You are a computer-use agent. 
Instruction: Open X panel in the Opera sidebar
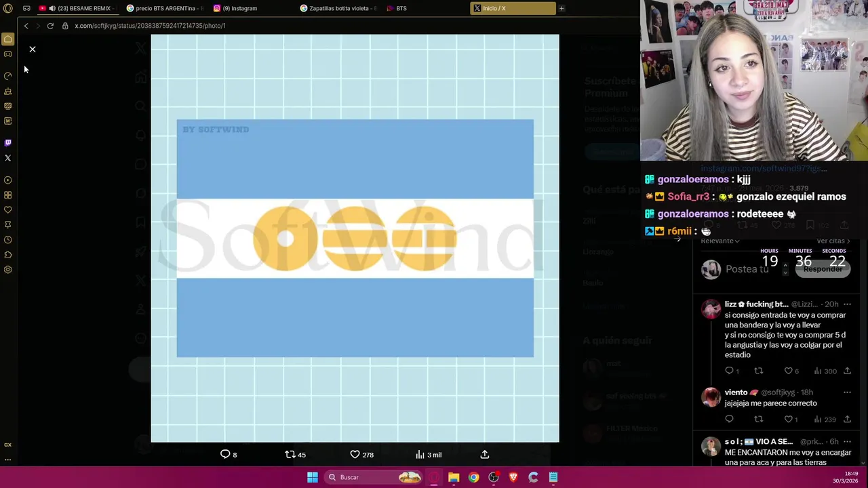coord(8,158)
